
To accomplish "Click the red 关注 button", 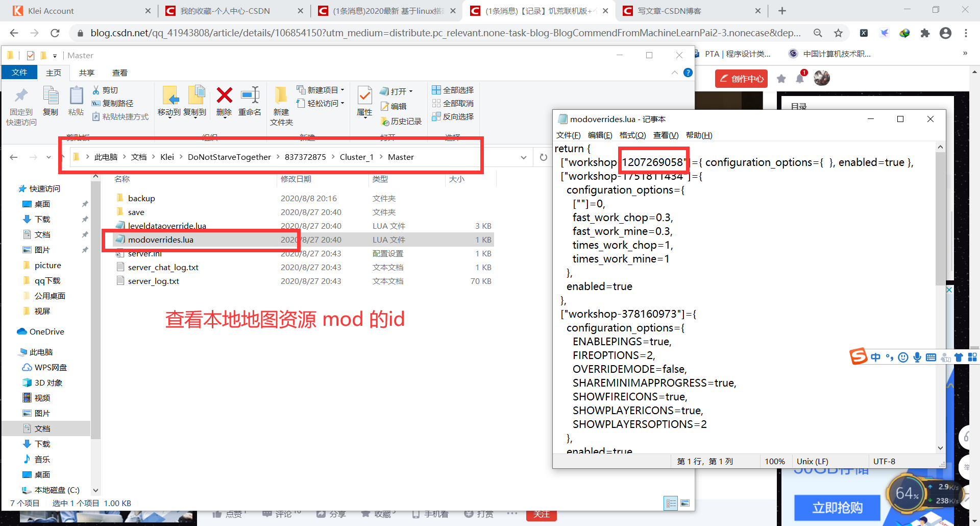I will click(541, 514).
